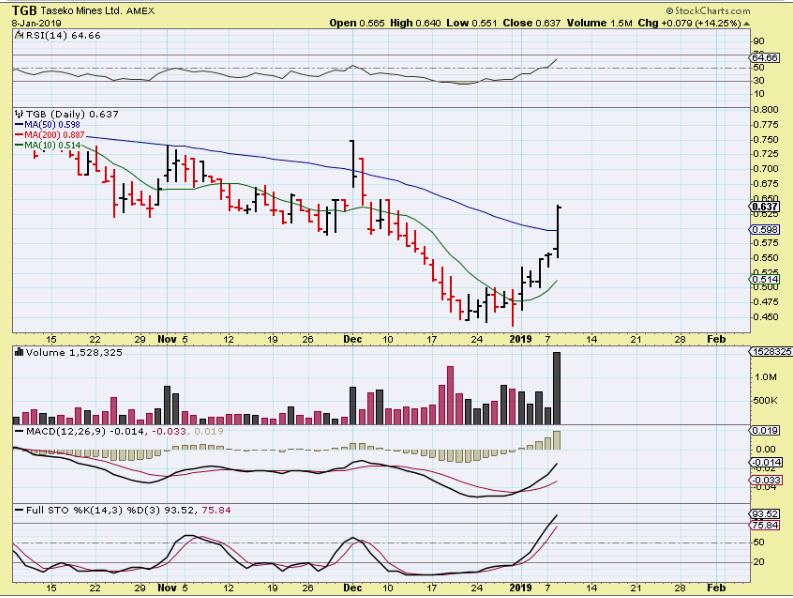Click the tallest volume bar for 8 January
Viewport: 793px width, 598px height.
coord(557,388)
